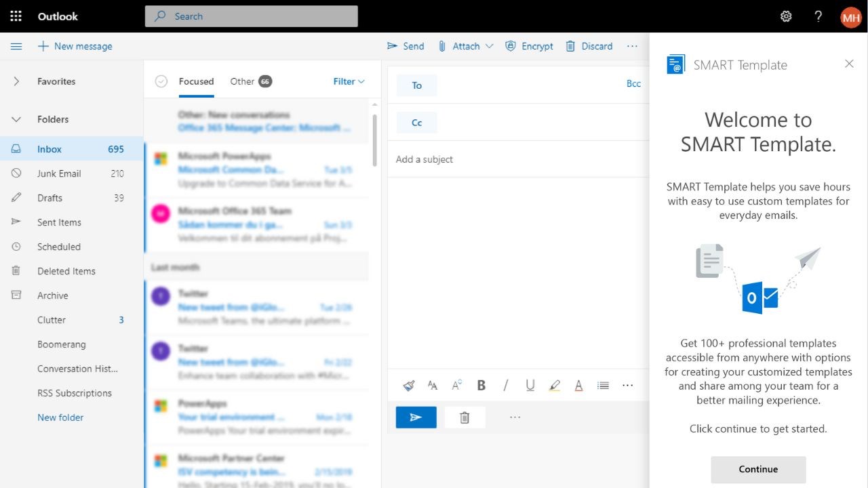Click the Continue button
Image resolution: width=868 pixels, height=488 pixels.
758,469
